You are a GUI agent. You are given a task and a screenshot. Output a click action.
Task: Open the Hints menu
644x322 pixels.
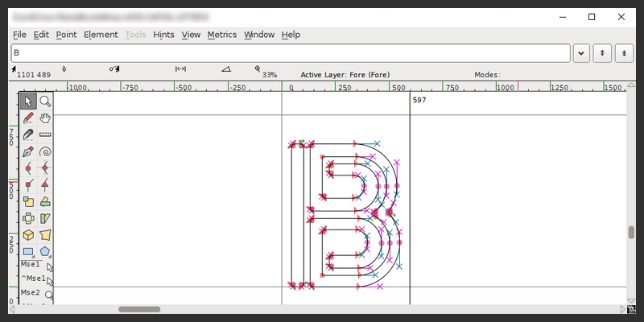(x=163, y=35)
